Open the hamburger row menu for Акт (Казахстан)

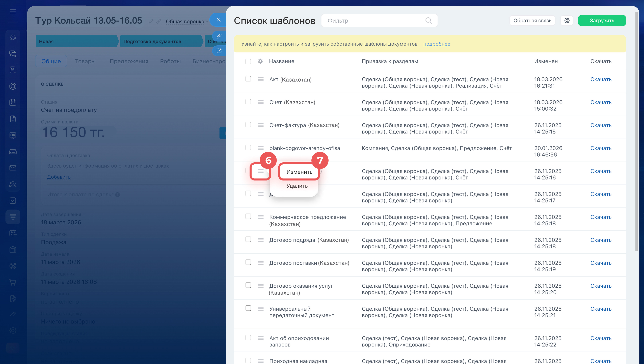[261, 79]
